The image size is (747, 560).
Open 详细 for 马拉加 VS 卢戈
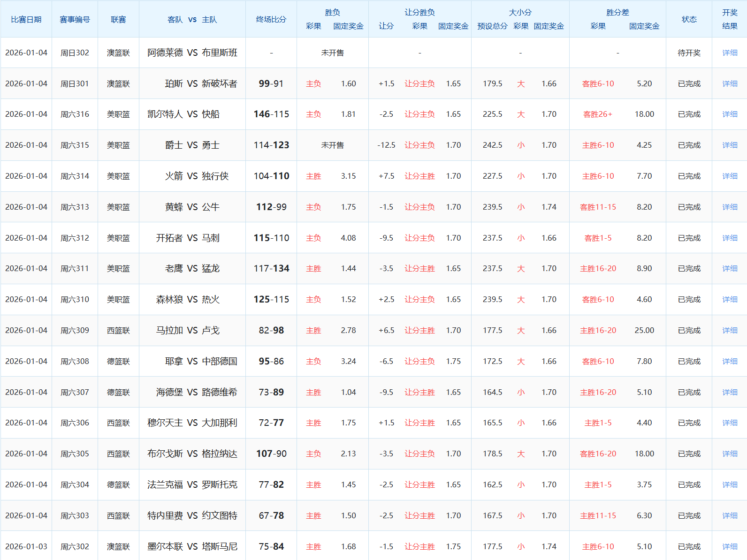730,331
